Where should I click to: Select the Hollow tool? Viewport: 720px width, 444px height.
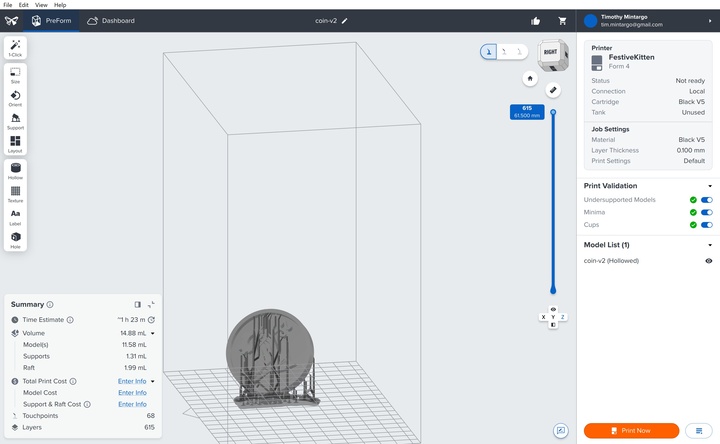(15, 171)
